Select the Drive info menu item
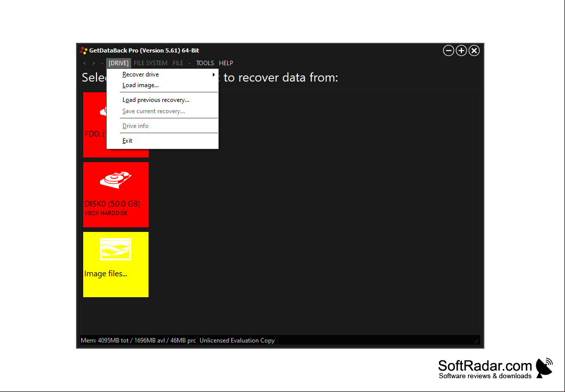 [162, 126]
